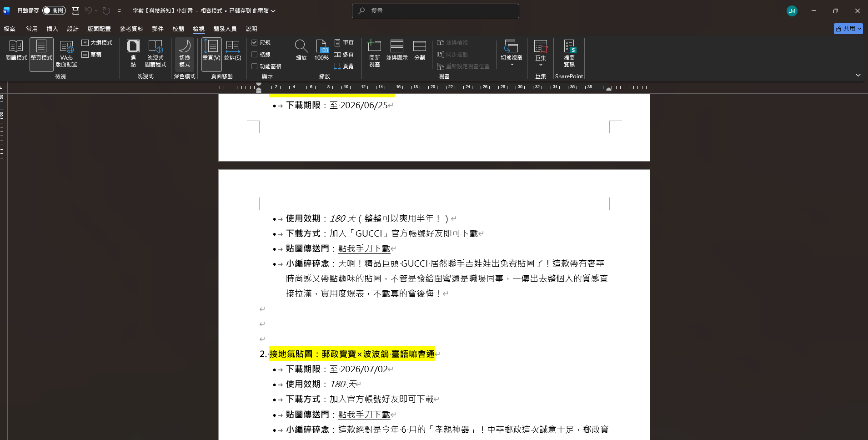This screenshot has width=868, height=440.
Task: Click text 加入「GUCCI」官方帳號好友即可下載
Action: pyautogui.click(x=404, y=234)
